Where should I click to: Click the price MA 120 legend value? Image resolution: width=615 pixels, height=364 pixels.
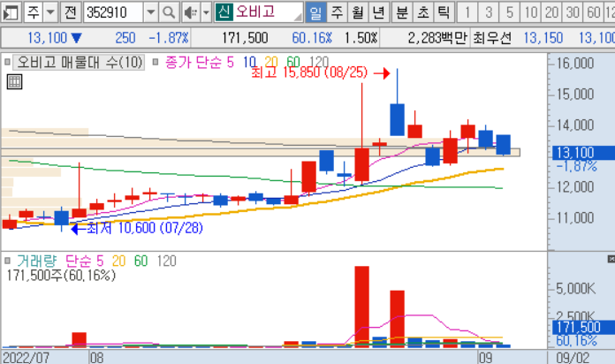(x=319, y=62)
